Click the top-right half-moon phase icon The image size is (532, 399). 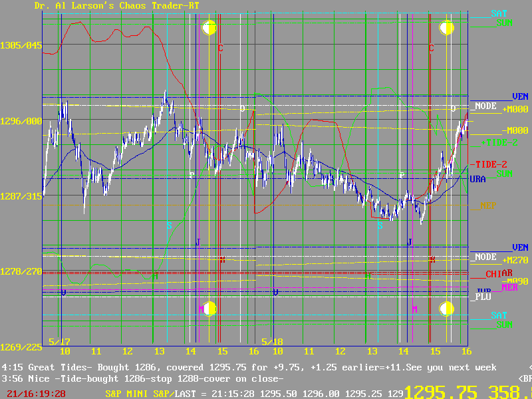(x=447, y=27)
